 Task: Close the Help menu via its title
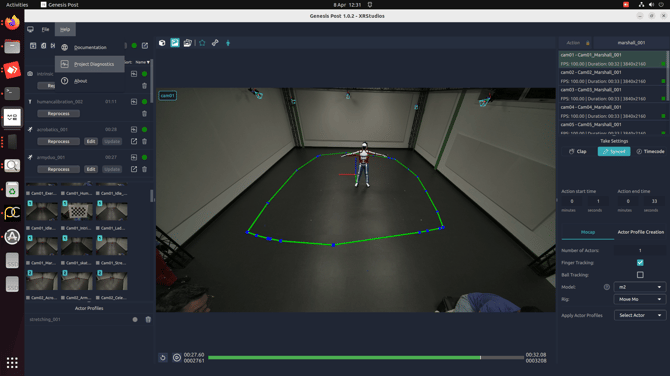point(65,29)
